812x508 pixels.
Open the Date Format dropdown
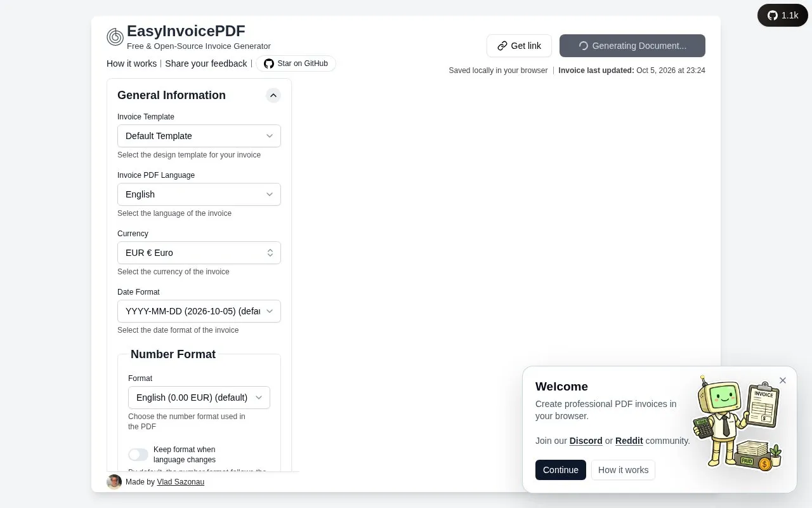(199, 311)
